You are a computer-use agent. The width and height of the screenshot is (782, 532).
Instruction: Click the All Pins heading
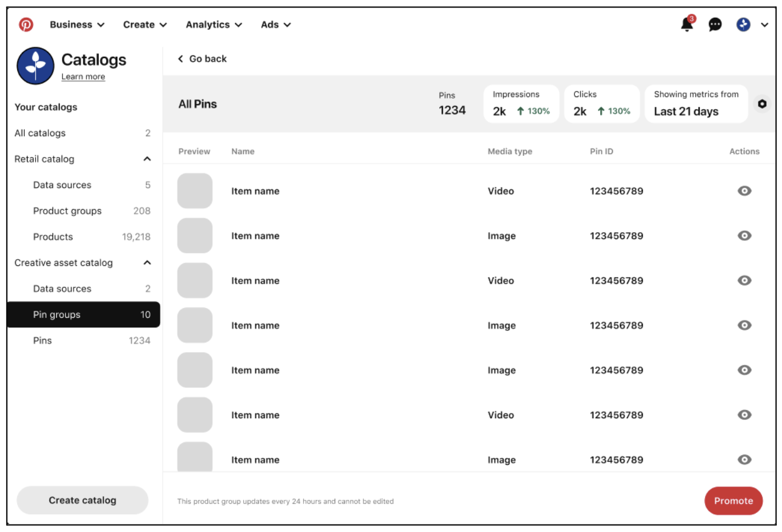[x=198, y=104]
